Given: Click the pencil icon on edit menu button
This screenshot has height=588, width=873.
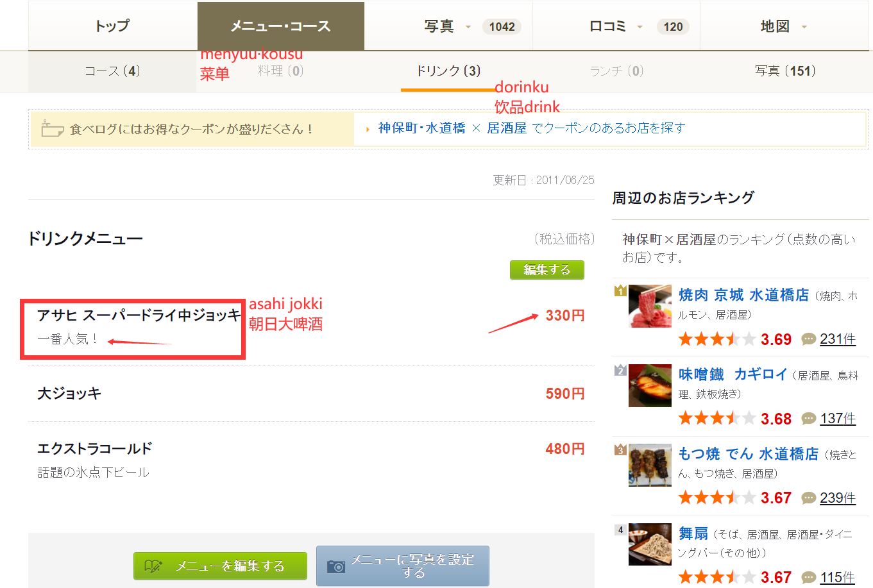Looking at the screenshot, I should (153, 566).
